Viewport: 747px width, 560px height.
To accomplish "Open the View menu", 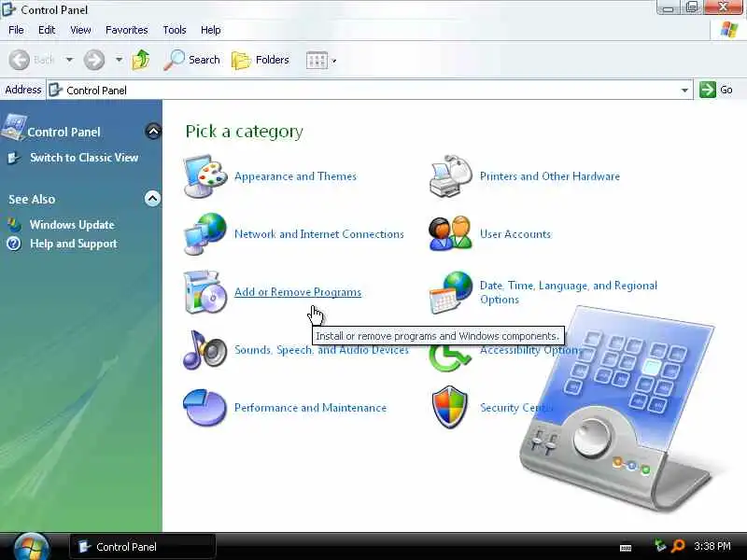I will pos(80,30).
